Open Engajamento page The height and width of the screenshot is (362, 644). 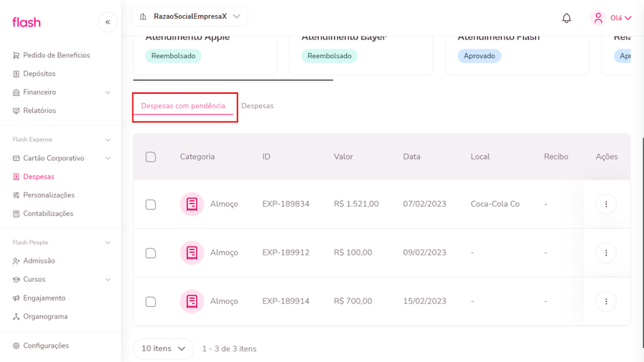pyautogui.click(x=44, y=298)
